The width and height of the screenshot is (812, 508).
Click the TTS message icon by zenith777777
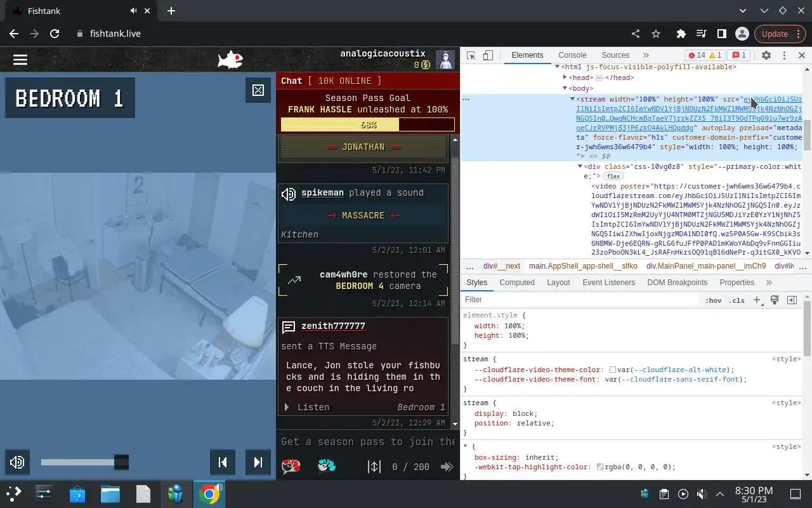(x=289, y=327)
